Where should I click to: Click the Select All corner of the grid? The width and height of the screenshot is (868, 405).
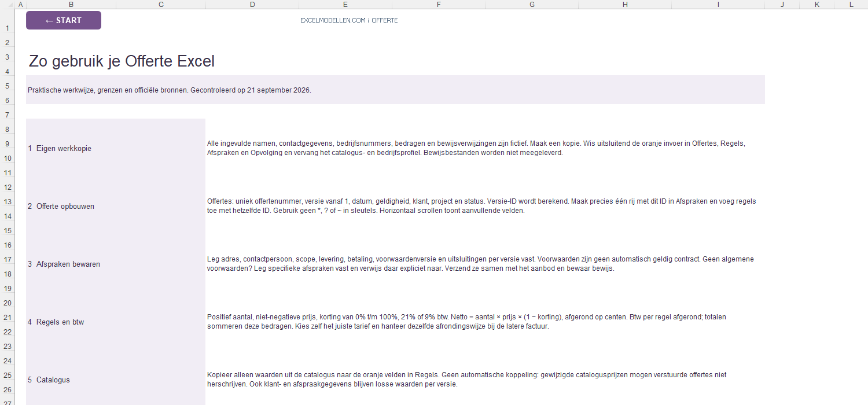(8, 5)
